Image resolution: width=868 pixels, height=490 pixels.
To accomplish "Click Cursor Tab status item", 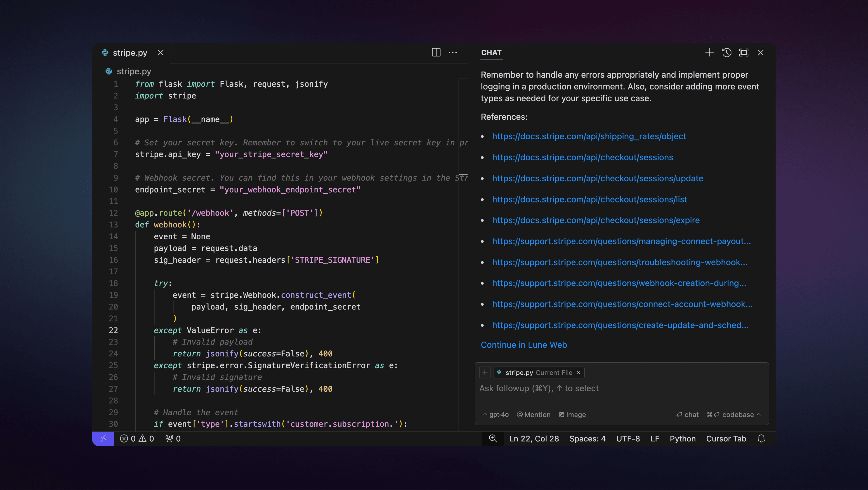I will (x=726, y=439).
